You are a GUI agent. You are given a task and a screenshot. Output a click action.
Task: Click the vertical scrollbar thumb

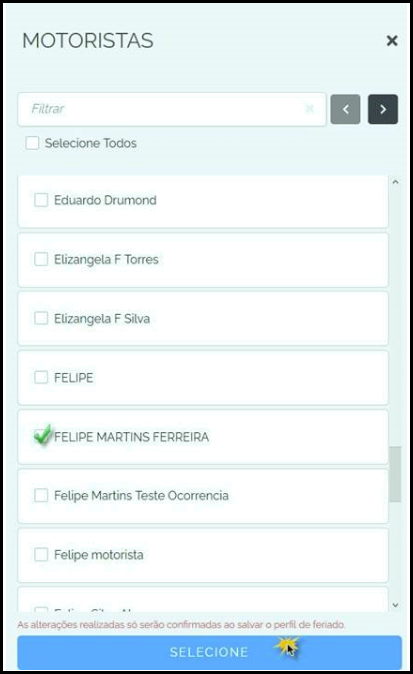point(395,474)
